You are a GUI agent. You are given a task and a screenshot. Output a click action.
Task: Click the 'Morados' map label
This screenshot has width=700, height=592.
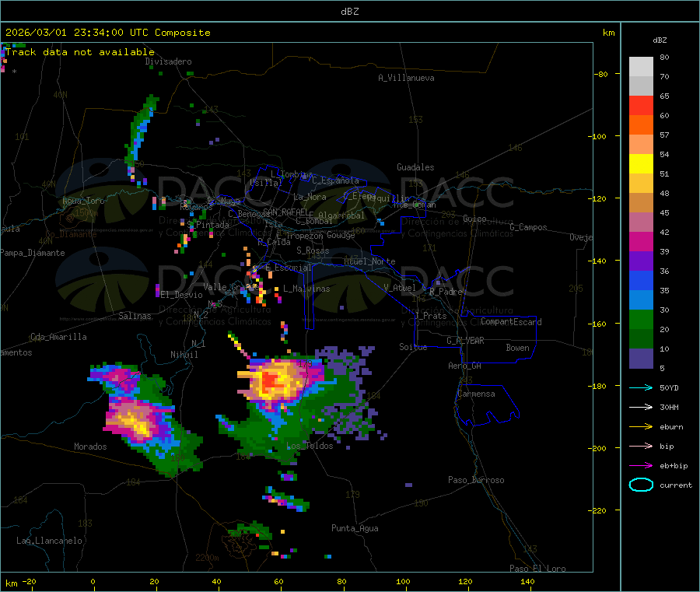pyautogui.click(x=90, y=447)
